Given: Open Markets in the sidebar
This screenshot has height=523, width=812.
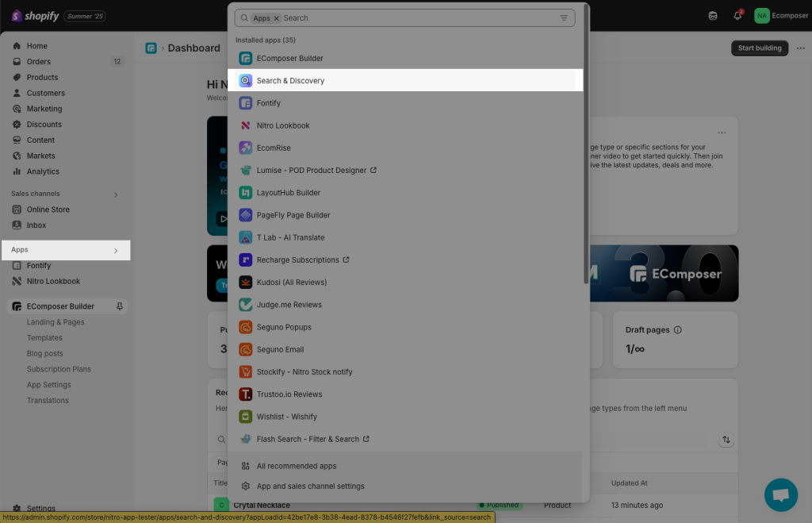Looking at the screenshot, I should coord(40,156).
